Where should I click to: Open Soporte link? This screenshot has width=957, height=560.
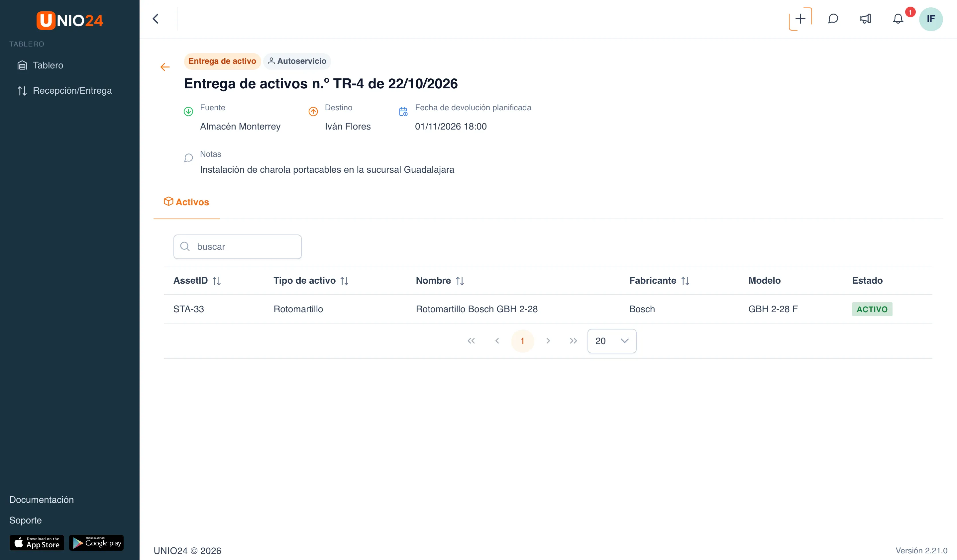pos(26,520)
